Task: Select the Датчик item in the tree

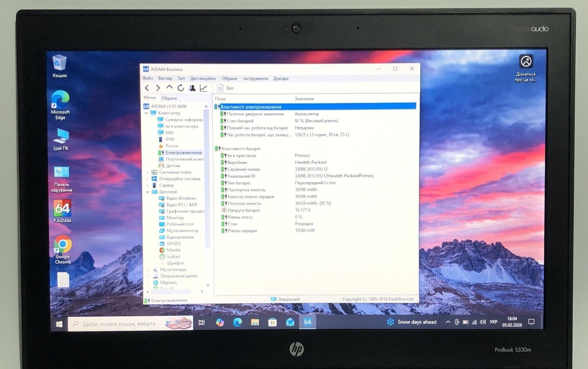Action: [x=173, y=165]
